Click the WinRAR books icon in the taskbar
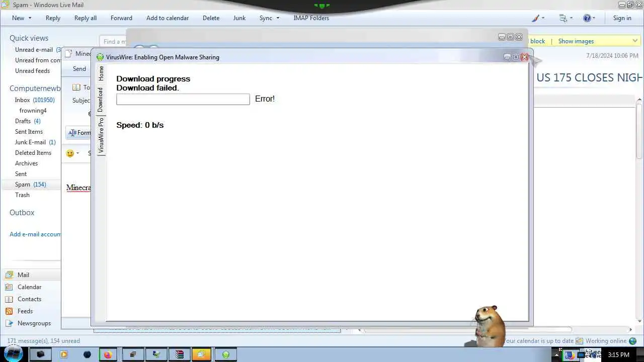Screen dimensions: 644x362 pyautogui.click(x=179, y=354)
